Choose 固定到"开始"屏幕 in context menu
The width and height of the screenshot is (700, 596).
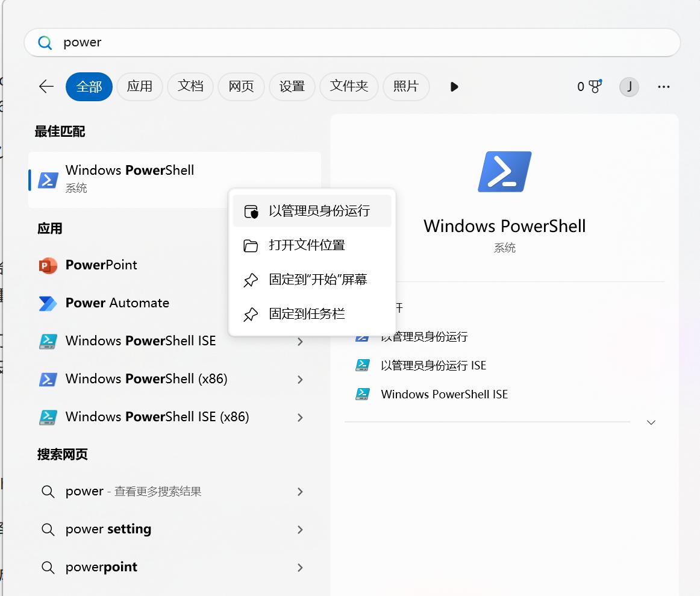point(312,280)
